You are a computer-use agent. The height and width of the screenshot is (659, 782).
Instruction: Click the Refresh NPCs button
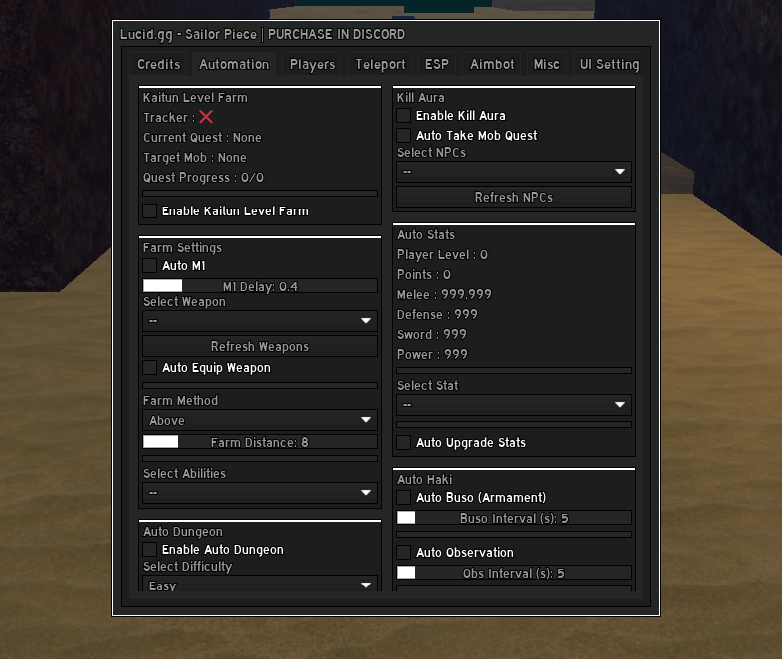point(514,198)
